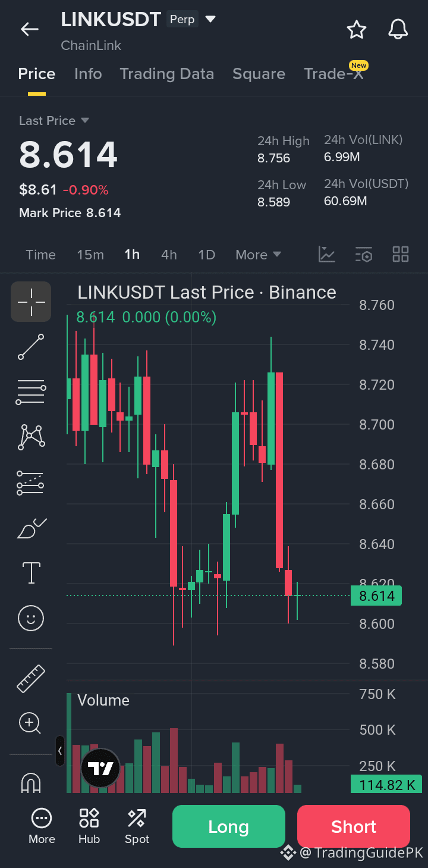Click the LINKUSDT Last Price · Binance chart title
428x868 pixels.
(x=207, y=292)
